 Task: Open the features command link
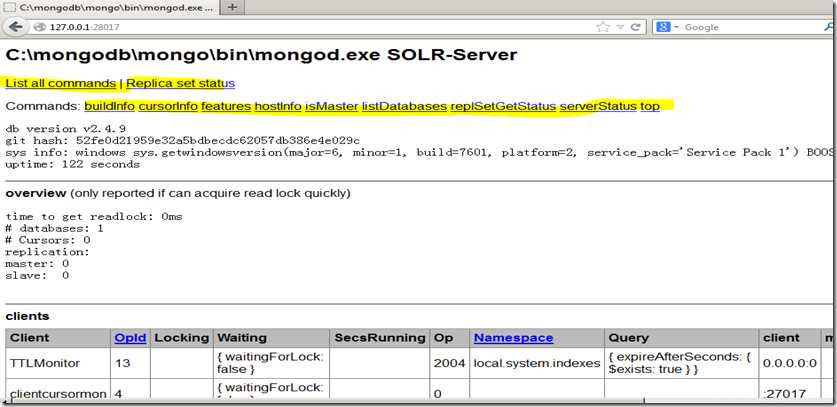click(226, 106)
